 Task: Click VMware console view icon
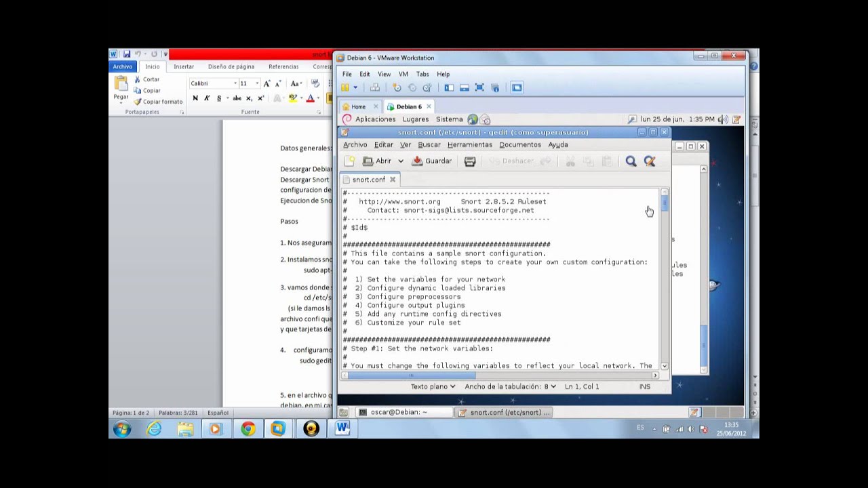tap(517, 87)
